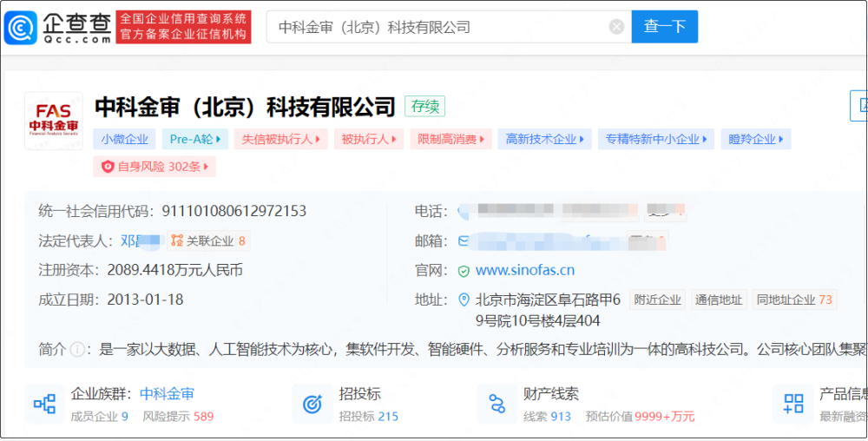Click the legal representative name link

coord(140,240)
